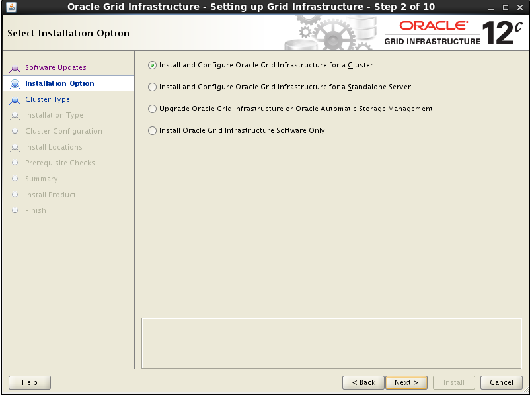
Task: Click the Cluster Type step node icon
Action: tap(15, 100)
